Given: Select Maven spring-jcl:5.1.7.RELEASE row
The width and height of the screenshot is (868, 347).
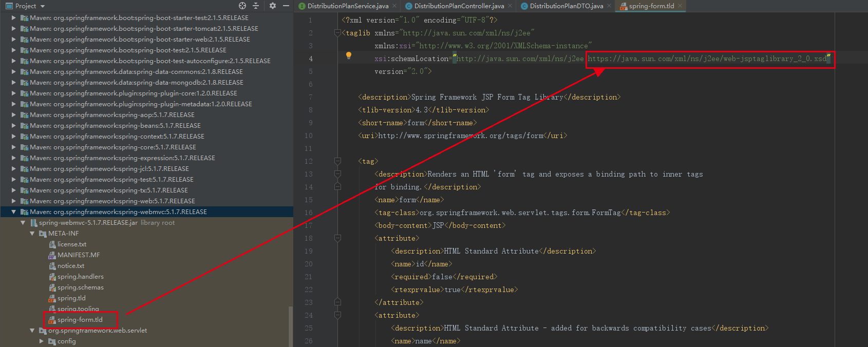Looking at the screenshot, I should (146, 168).
